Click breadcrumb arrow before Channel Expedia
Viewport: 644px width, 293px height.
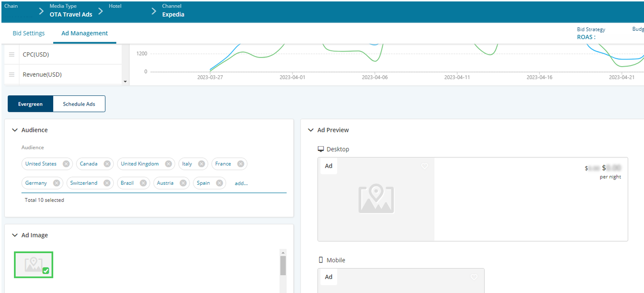pyautogui.click(x=154, y=11)
